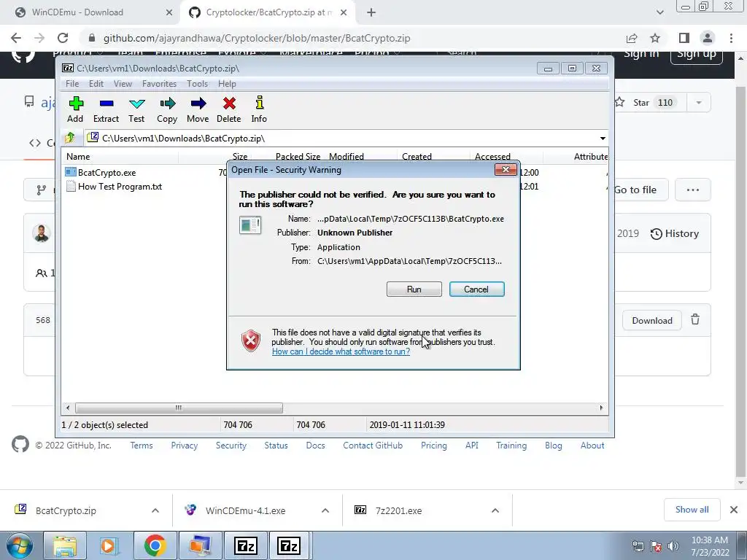Open the Terms footer link

(142, 446)
